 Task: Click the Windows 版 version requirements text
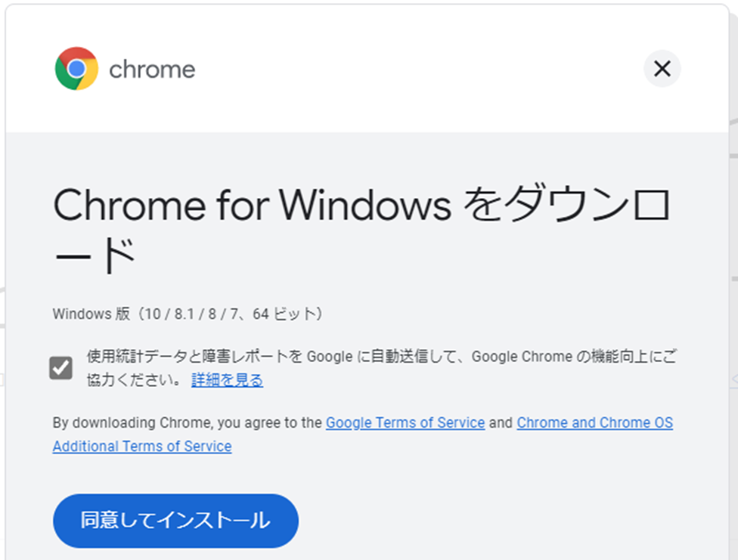pos(188,314)
